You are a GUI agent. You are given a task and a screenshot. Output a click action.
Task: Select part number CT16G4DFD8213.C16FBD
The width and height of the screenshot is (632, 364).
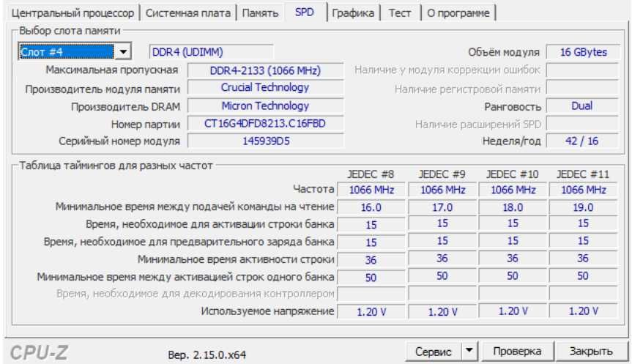pos(265,123)
